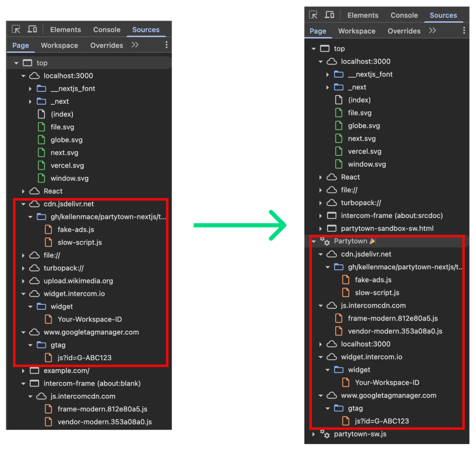Open three-dot menu in right panel
The height and width of the screenshot is (449, 476).
(464, 30)
